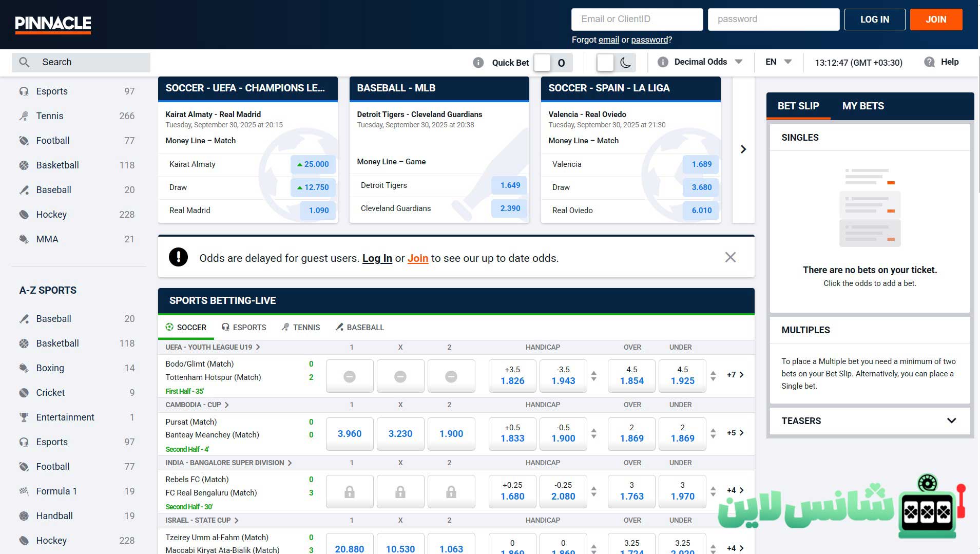Dismiss the delayed odds notice
This screenshot has width=980, height=554.
pyautogui.click(x=730, y=257)
